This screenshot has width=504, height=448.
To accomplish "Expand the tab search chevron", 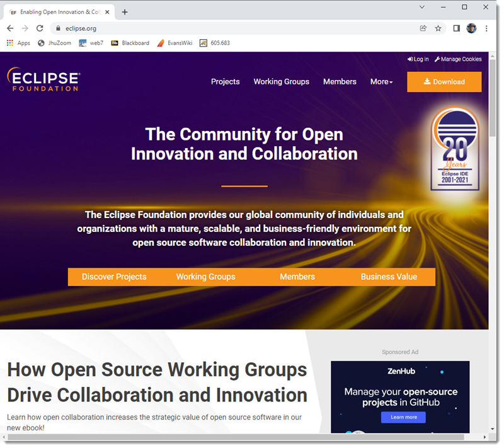I will (x=422, y=7).
